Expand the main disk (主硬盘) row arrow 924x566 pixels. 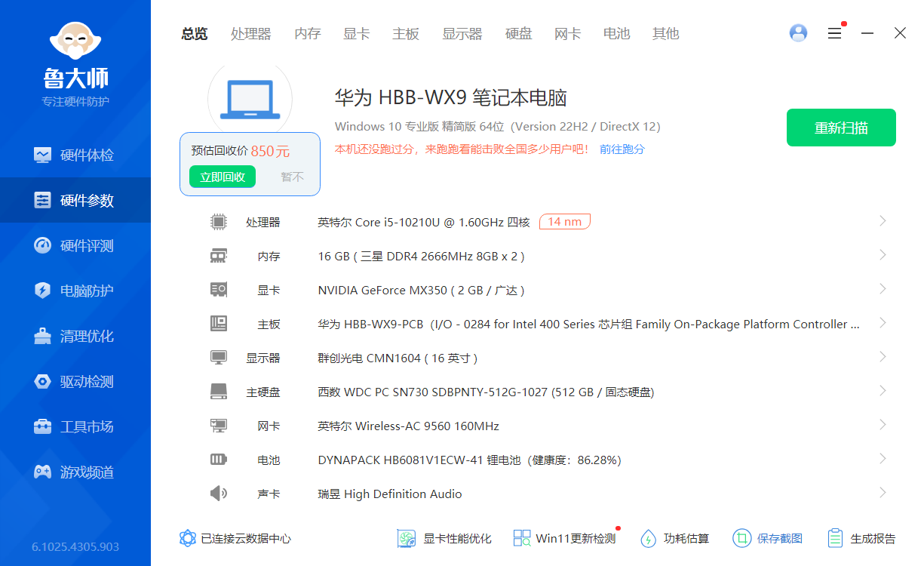point(883,391)
